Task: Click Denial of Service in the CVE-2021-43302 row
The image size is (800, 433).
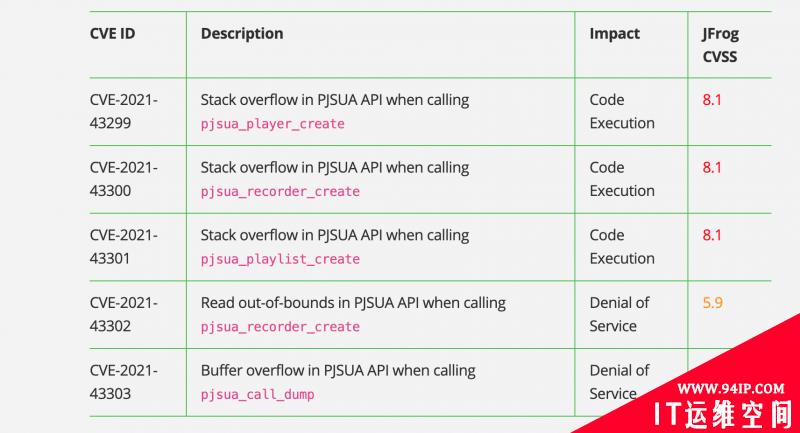Action: [x=619, y=314]
